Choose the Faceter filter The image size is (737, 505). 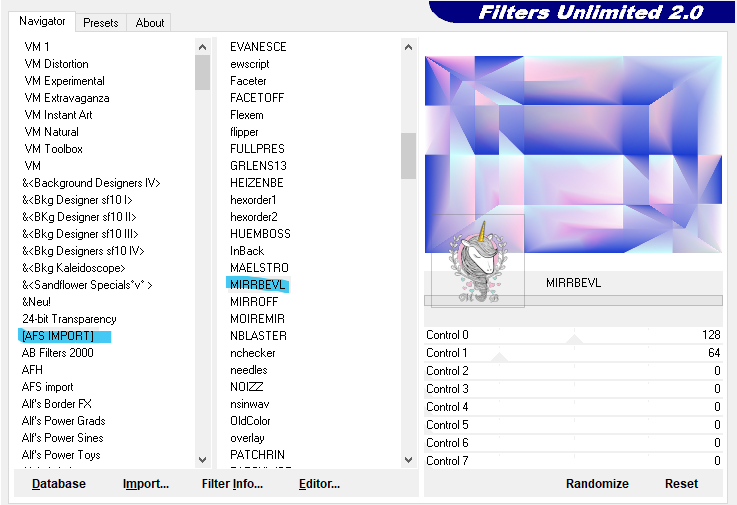[248, 81]
